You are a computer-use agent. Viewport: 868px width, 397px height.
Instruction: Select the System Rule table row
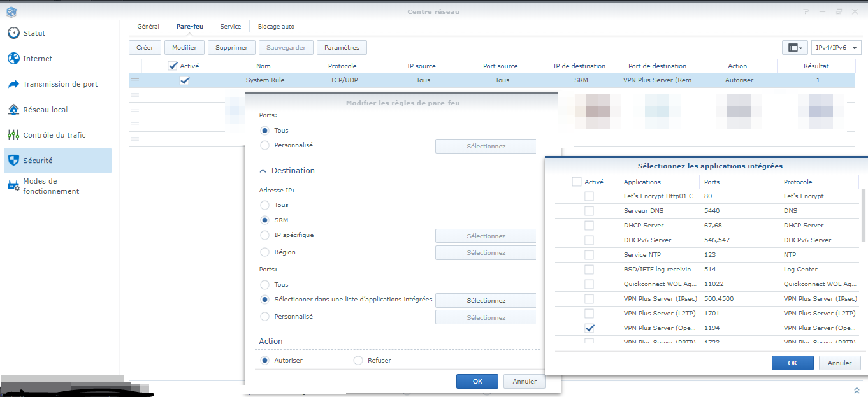click(265, 80)
